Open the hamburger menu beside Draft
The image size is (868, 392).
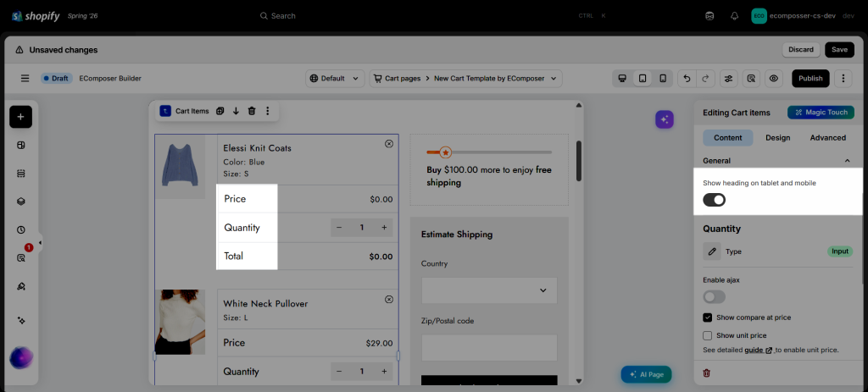click(x=25, y=79)
